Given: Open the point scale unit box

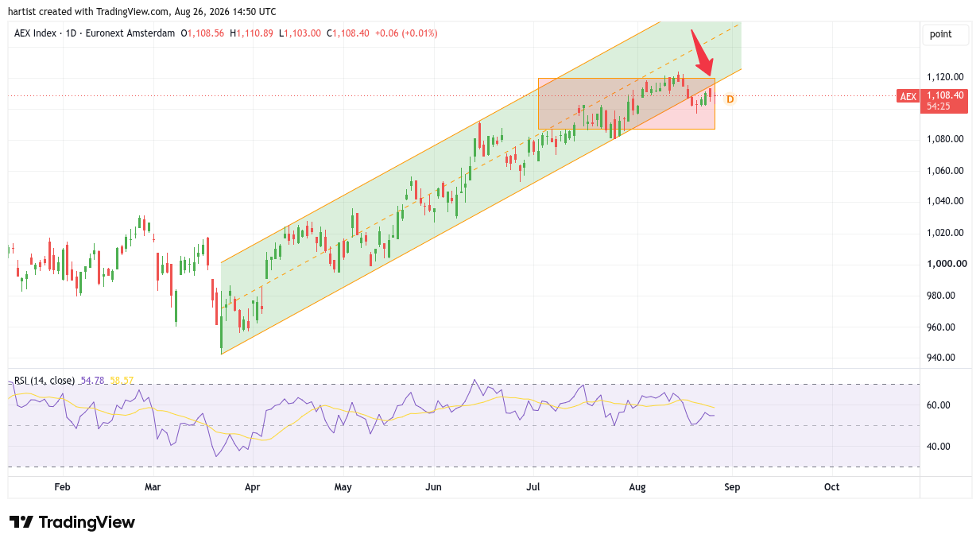Looking at the screenshot, I should (945, 34).
